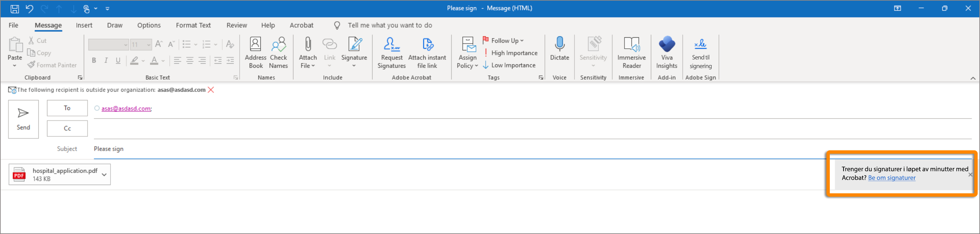Screen dimensions: 980x234
Task: Click the Dictate microphone icon
Action: pos(559,45)
